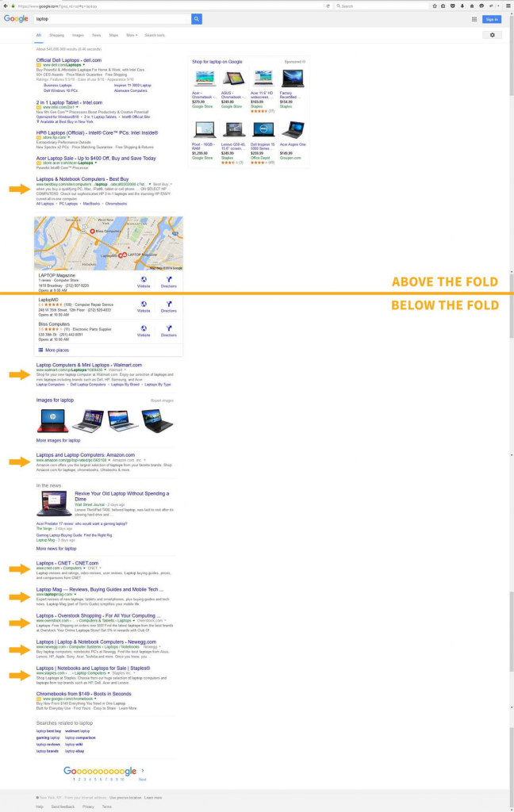Switch to the Images tab
Image resolution: width=514 pixels, height=812 pixels.
point(78,35)
